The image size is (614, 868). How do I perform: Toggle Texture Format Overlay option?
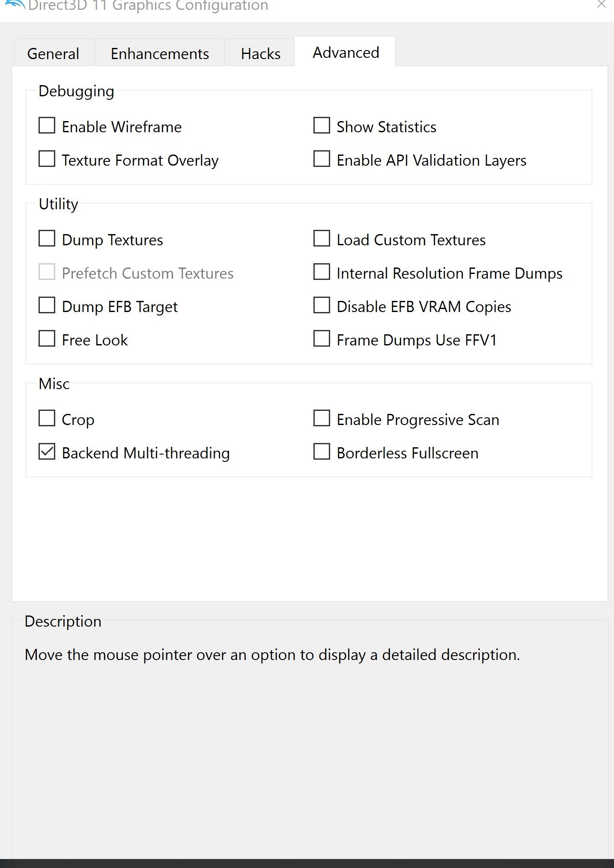point(47,159)
